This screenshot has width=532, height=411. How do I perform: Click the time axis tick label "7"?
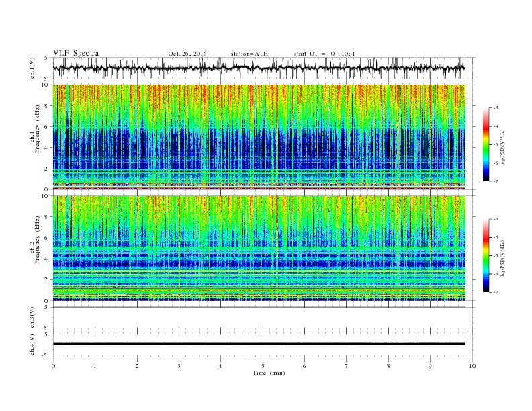pyautogui.click(x=347, y=366)
